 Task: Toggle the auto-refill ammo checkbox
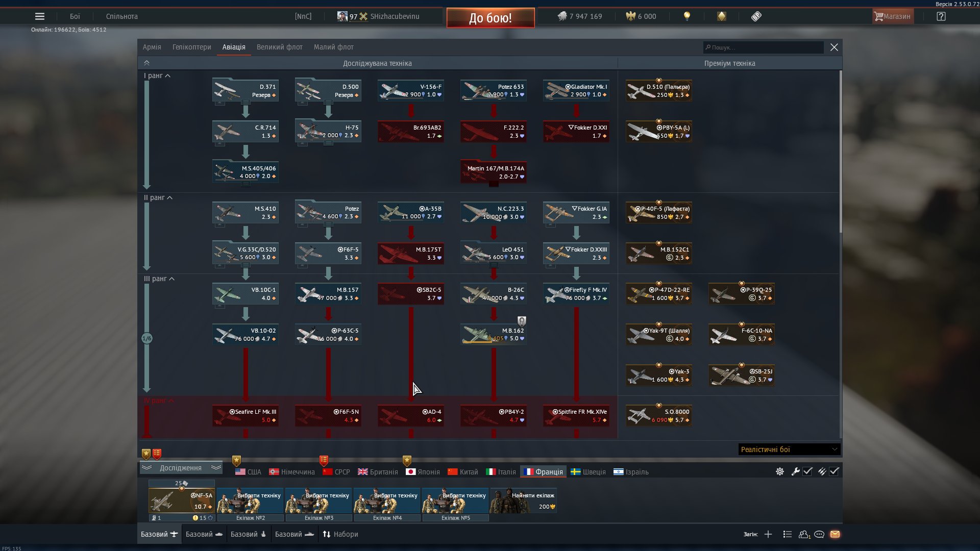click(834, 471)
